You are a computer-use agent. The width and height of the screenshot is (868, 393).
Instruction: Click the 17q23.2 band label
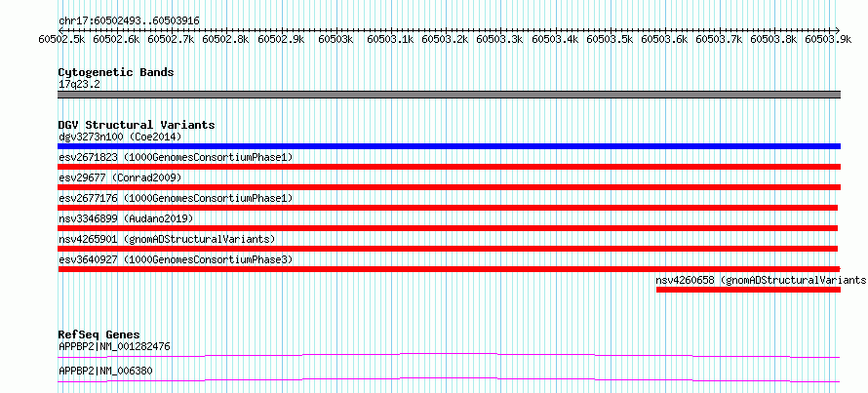coord(79,85)
